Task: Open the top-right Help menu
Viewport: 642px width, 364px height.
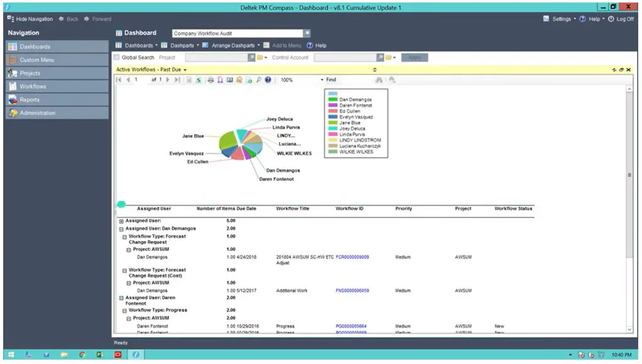Action: click(592, 19)
